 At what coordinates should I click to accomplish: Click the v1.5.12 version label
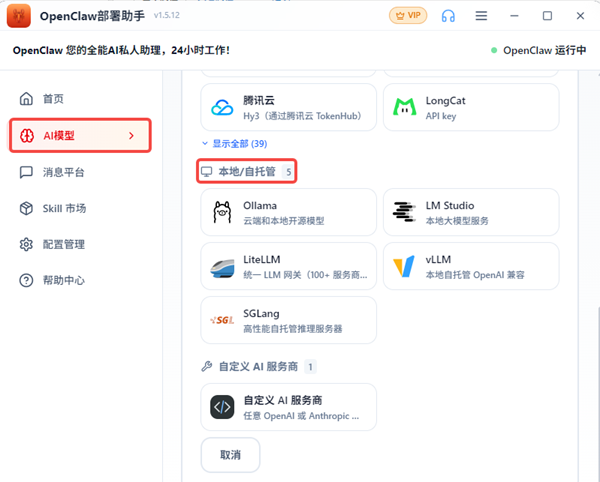click(x=166, y=15)
